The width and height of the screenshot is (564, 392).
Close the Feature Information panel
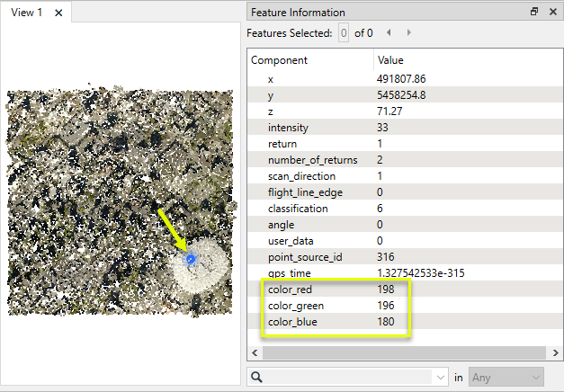click(551, 13)
